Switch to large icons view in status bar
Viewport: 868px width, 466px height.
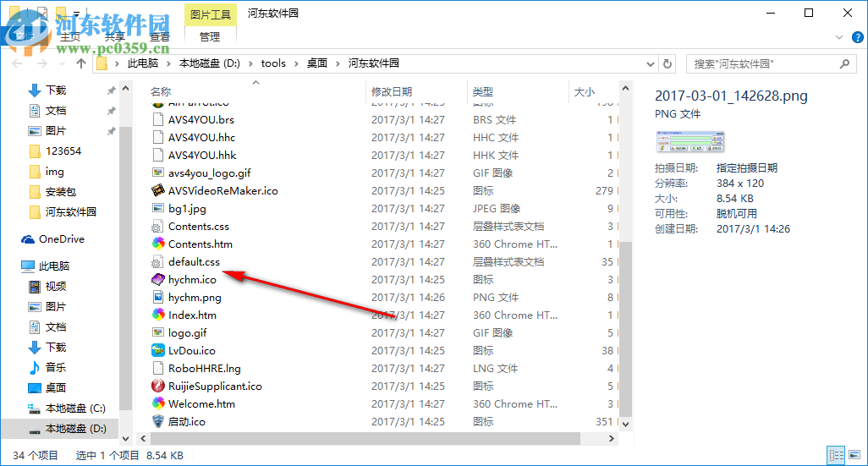(x=854, y=455)
